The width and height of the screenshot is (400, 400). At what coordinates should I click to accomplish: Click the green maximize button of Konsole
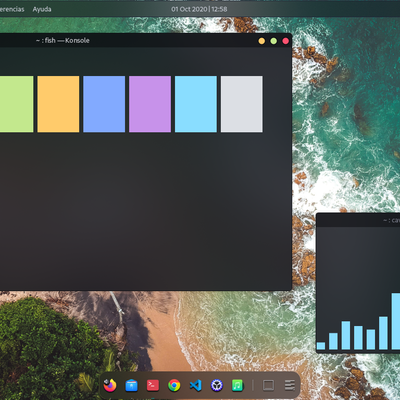(274, 41)
